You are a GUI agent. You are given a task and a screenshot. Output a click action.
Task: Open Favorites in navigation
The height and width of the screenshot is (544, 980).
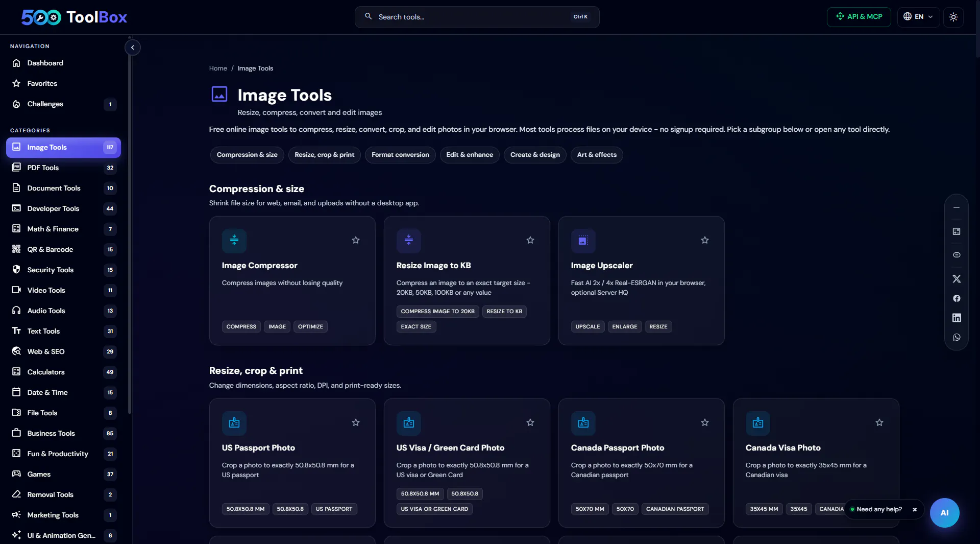pyautogui.click(x=63, y=83)
